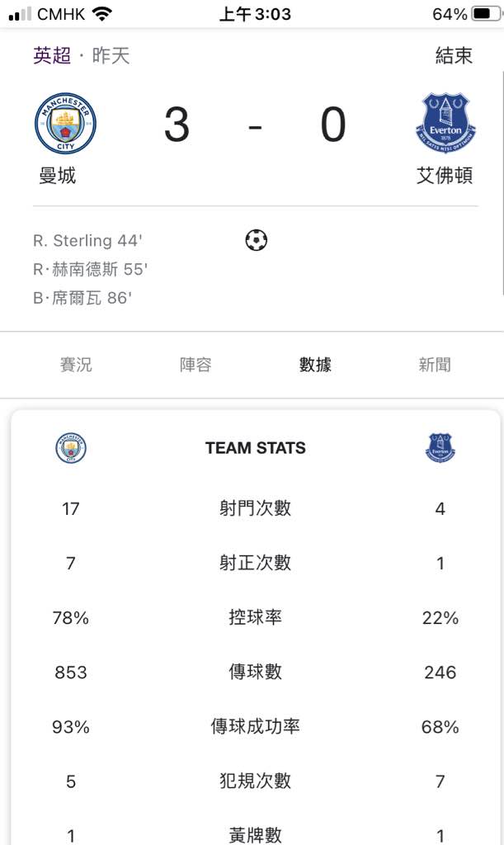Tap the B·席爾瓦 86' goal entry
The width and height of the screenshot is (504, 845).
click(x=82, y=297)
